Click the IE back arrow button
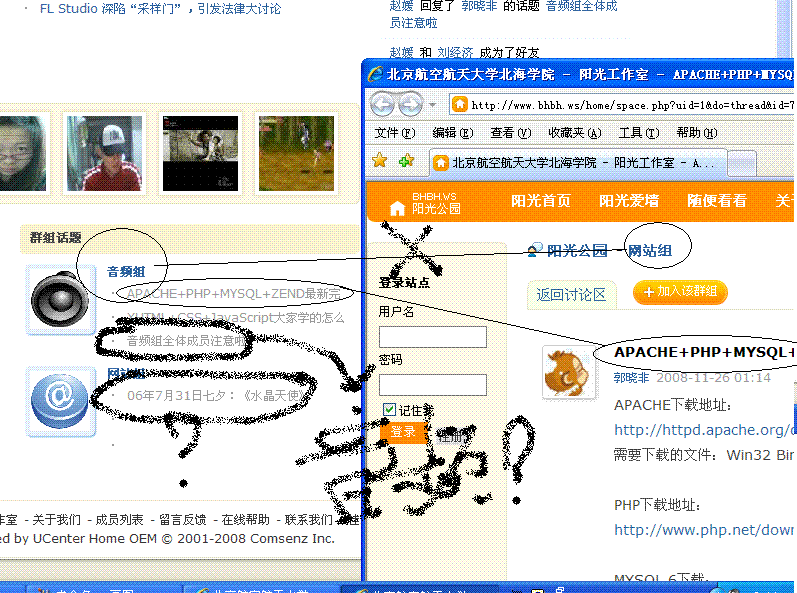 [x=382, y=105]
